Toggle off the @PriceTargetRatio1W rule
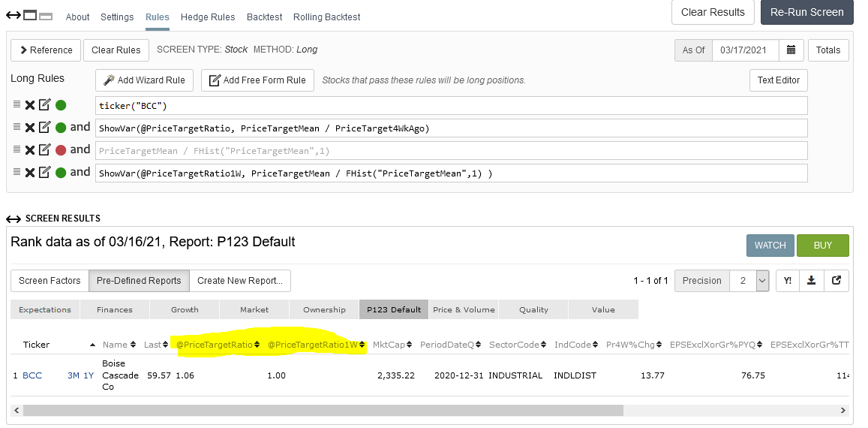Viewport: 868px width, 428px height. [x=61, y=173]
